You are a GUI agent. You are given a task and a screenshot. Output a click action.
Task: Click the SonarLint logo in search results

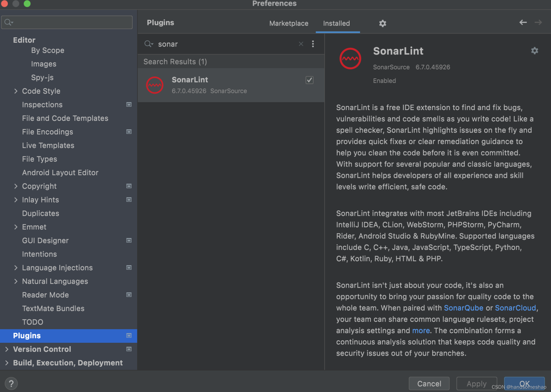[x=155, y=85]
